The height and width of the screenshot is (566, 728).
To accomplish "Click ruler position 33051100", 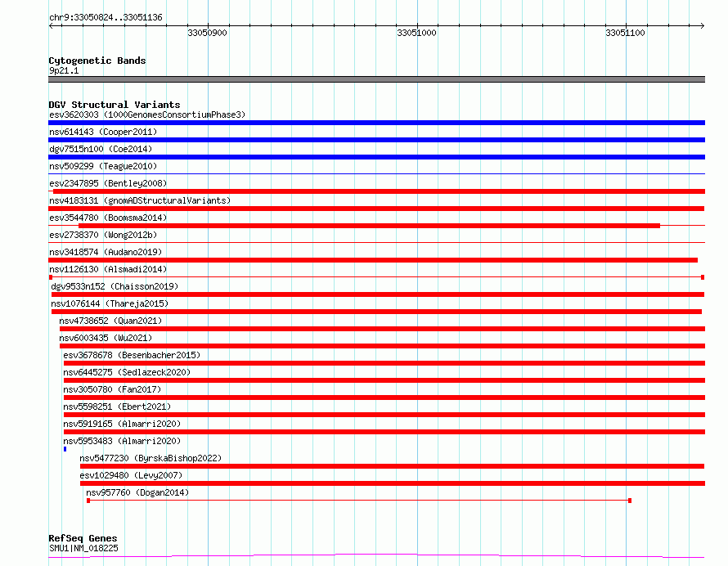I will (x=626, y=33).
